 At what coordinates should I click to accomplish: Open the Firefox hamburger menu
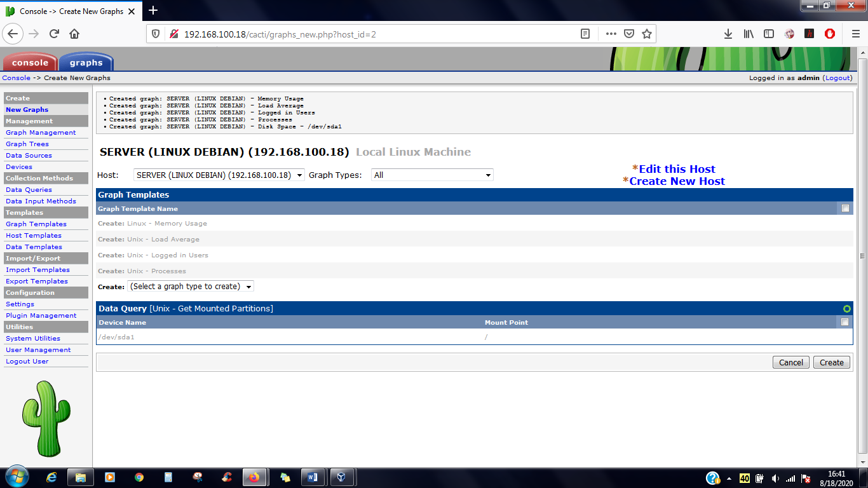855,34
